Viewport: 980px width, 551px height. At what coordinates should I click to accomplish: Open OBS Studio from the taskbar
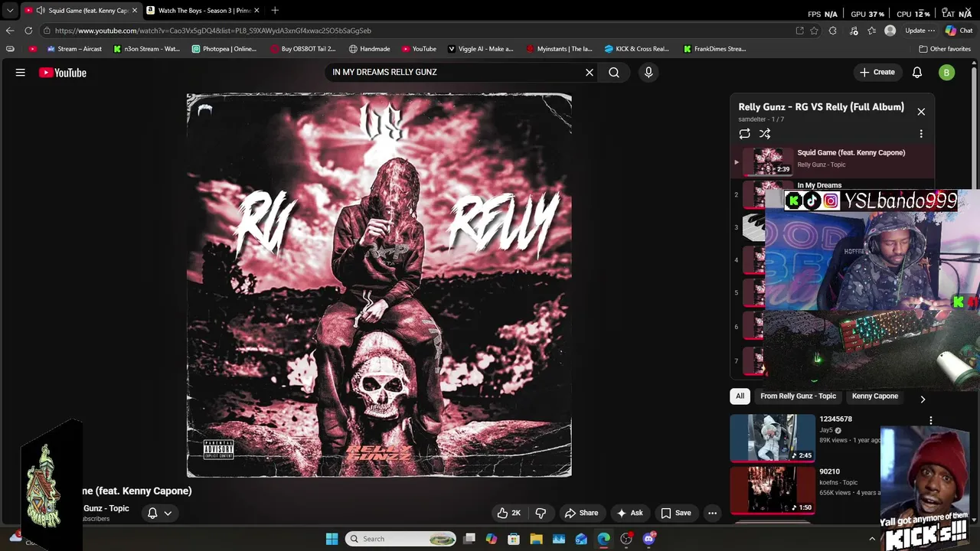pos(626,539)
